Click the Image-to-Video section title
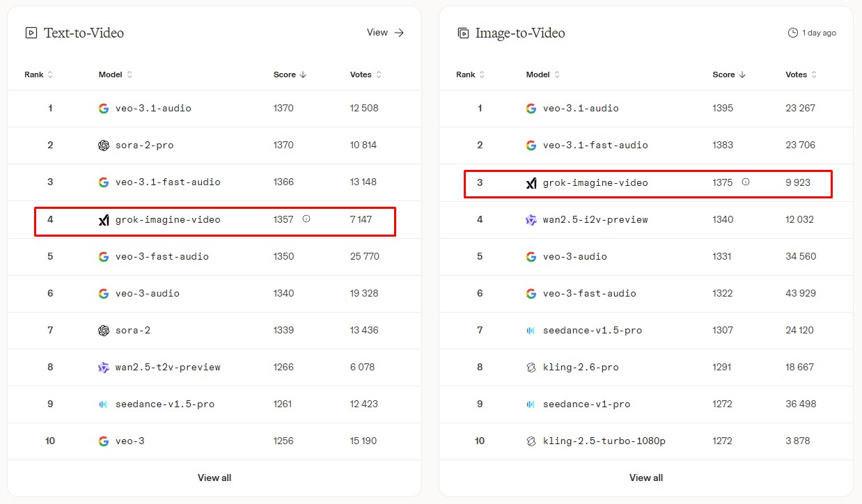The image size is (862, 504). click(x=520, y=33)
